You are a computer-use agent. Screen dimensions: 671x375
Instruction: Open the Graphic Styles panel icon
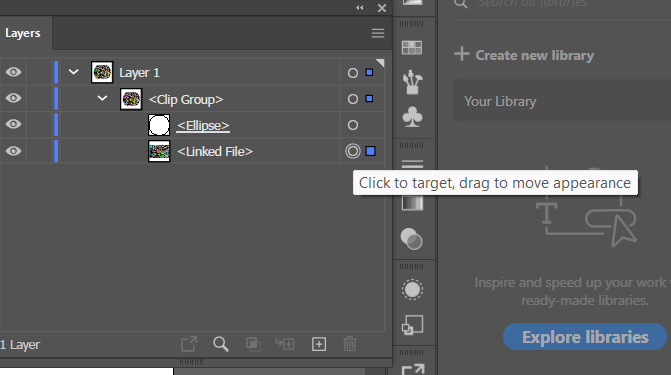[413, 325]
